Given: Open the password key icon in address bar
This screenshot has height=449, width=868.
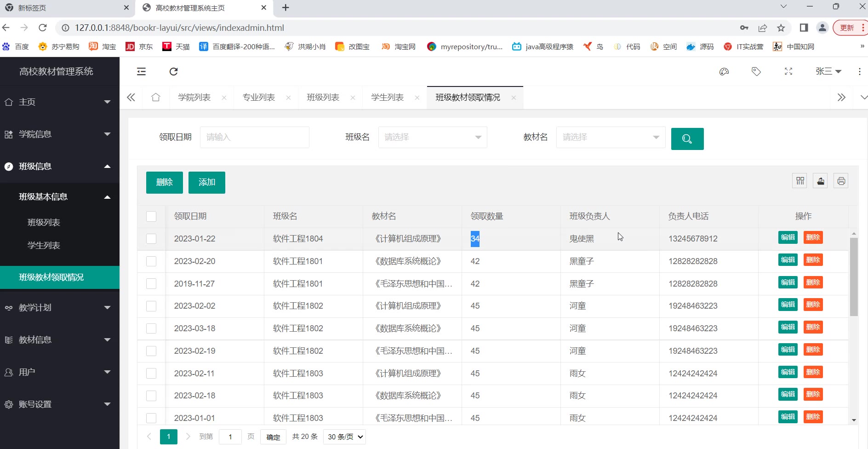Looking at the screenshot, I should [744, 28].
